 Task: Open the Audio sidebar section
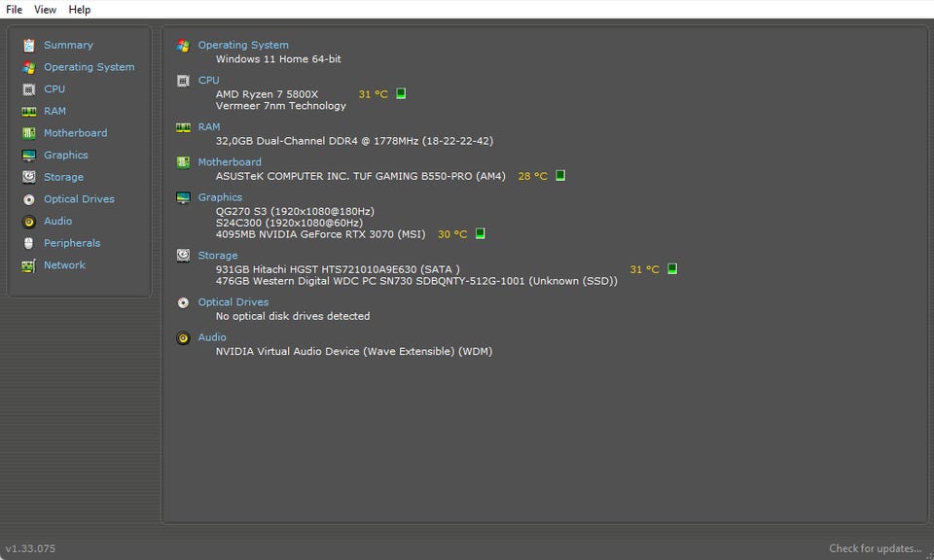coord(57,222)
